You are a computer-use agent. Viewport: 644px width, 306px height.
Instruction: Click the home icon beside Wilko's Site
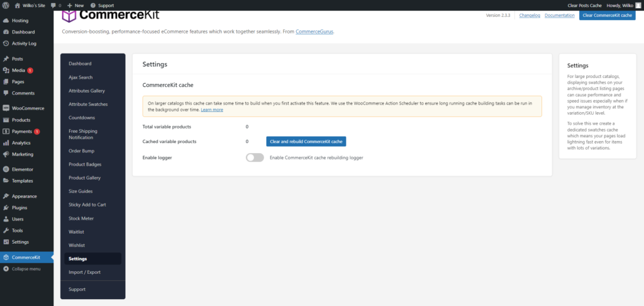(17, 5)
